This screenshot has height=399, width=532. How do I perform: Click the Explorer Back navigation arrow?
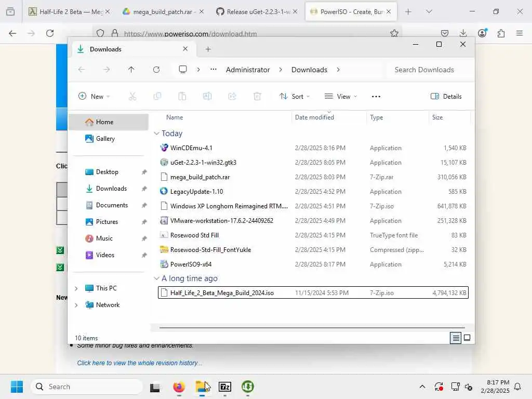82,70
